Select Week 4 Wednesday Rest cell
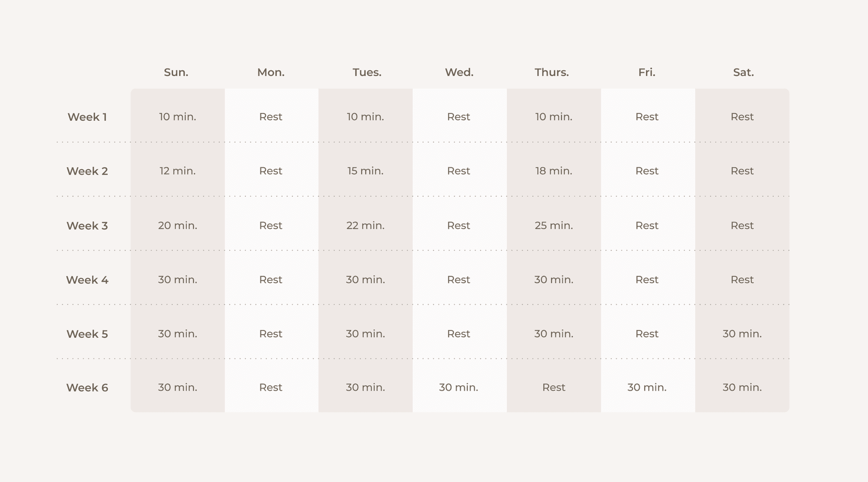The image size is (868, 482). [458, 279]
